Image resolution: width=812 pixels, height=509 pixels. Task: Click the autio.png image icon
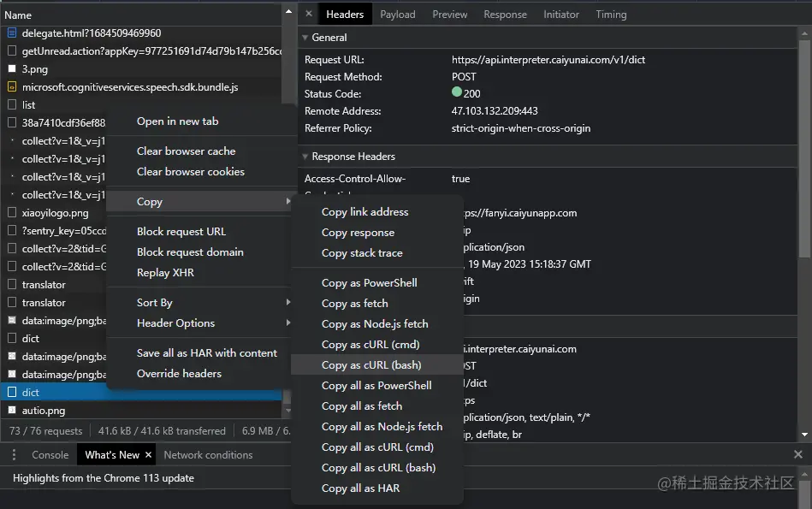pyautogui.click(x=12, y=410)
